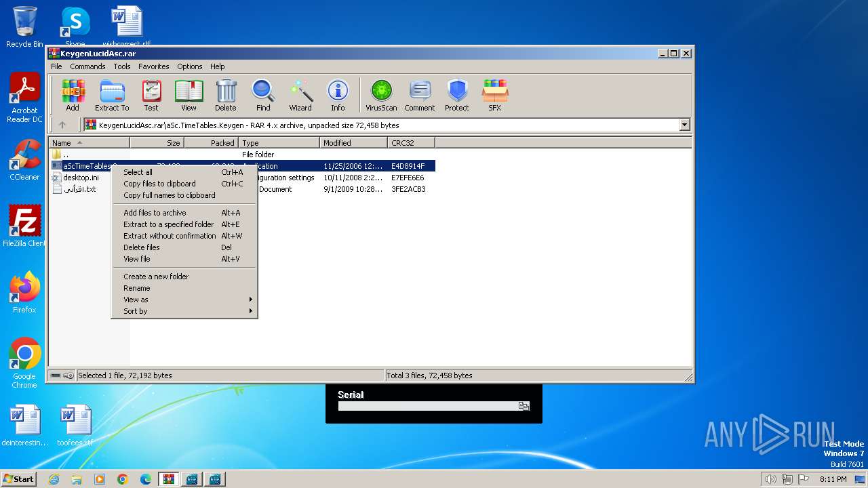The image size is (868, 488).
Task: Click the Serial text field
Action: click(x=427, y=406)
